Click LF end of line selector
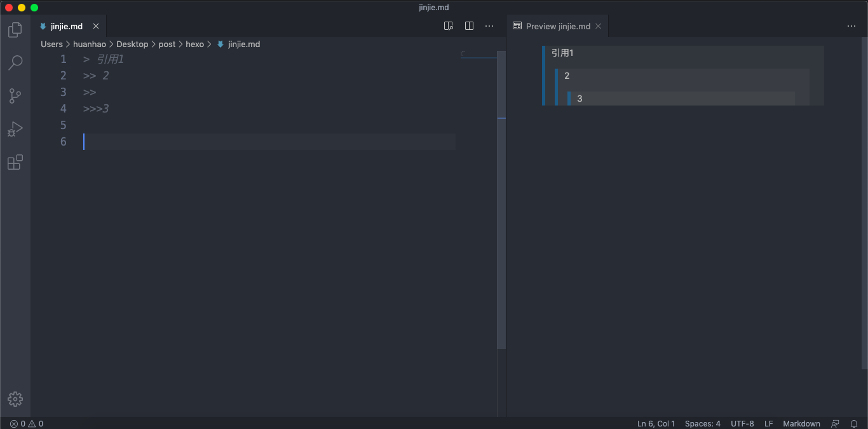Image resolution: width=868 pixels, height=429 pixels. tap(769, 423)
